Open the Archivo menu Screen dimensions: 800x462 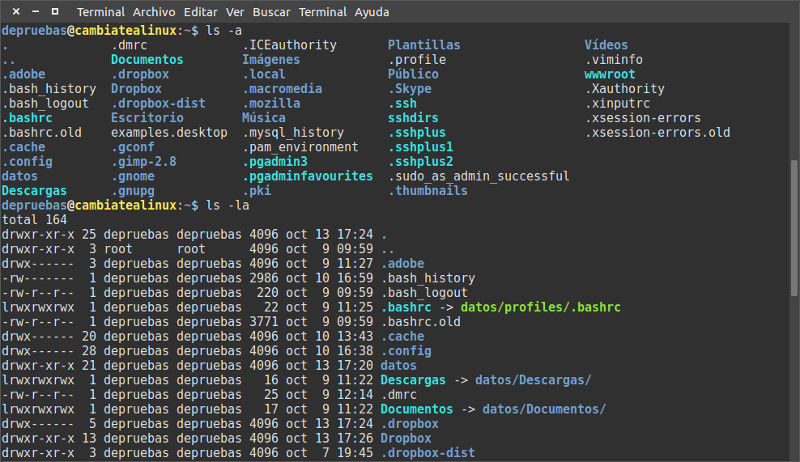pyautogui.click(x=154, y=12)
